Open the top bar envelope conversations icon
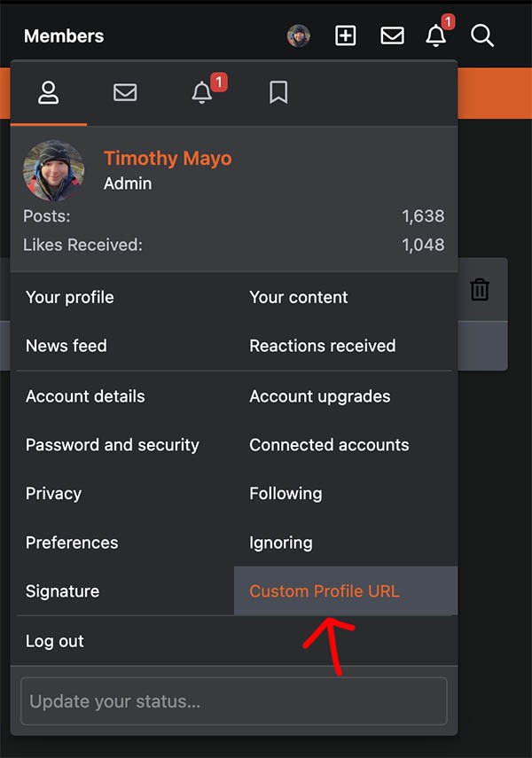532x758 pixels. [392, 35]
